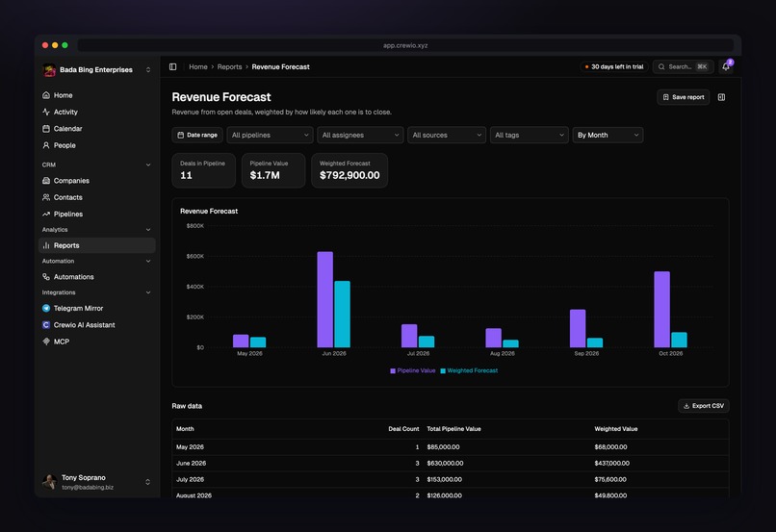Open MCP integration
This screenshot has width=776, height=532.
(96, 342)
